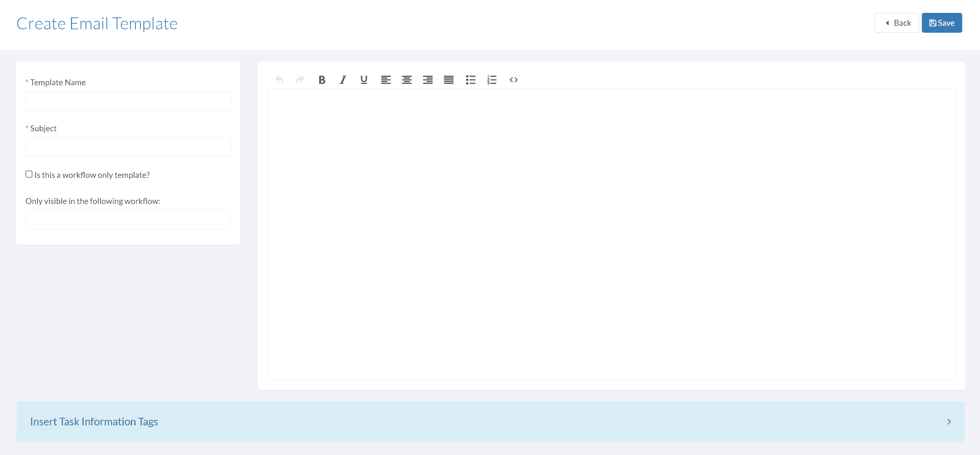Click the Back button
980x455 pixels.
(x=897, y=23)
